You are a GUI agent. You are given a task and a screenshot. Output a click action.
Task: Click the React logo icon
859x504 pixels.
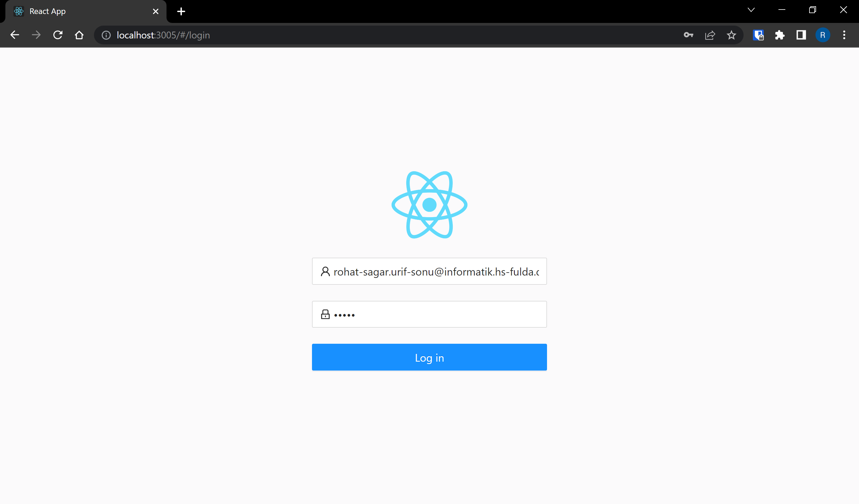(429, 205)
